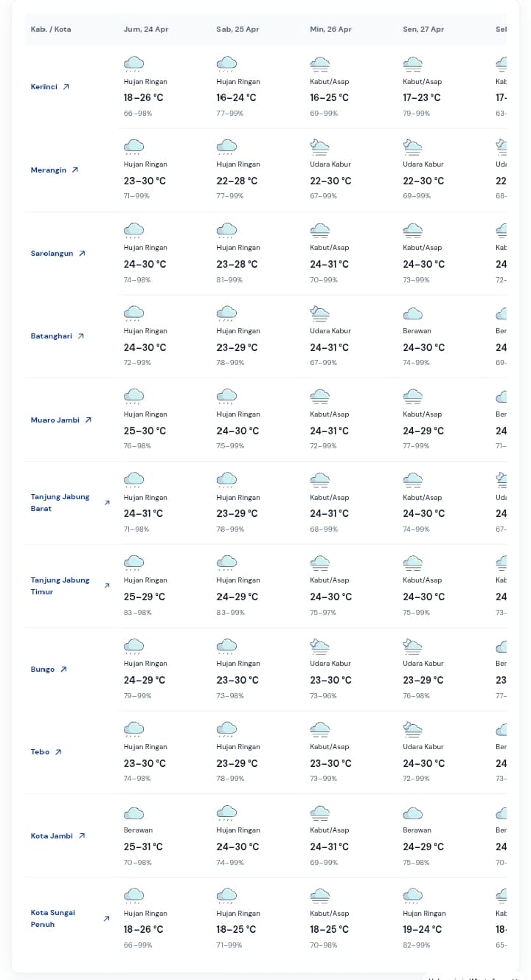This screenshot has width=531, height=980.
Task: Click Kota Sungai Penuh's Monday rain icon
Action: 412,896
